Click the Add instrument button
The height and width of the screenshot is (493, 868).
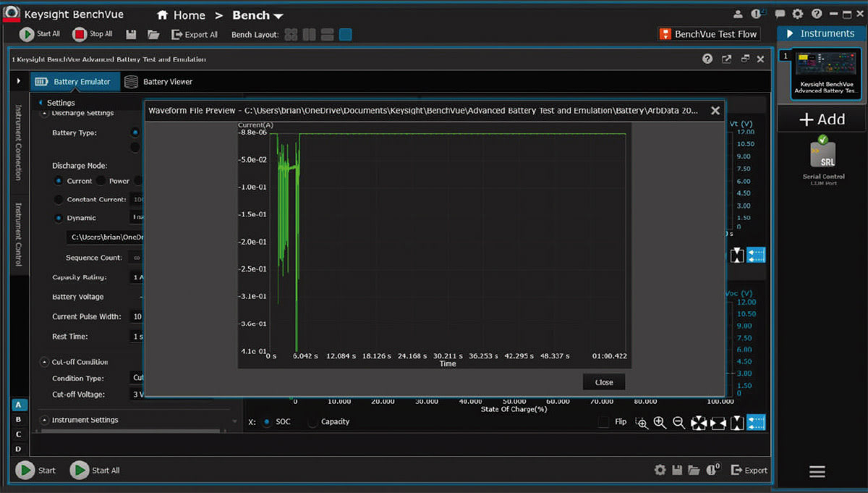[822, 119]
